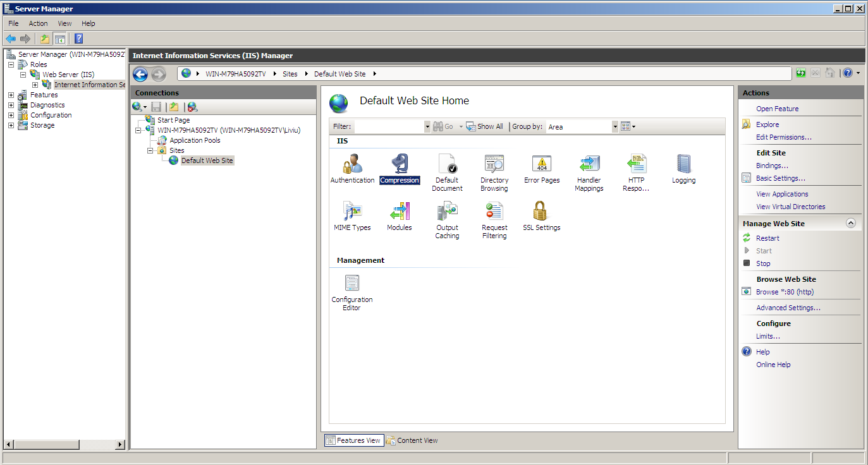Open the Action menu
Viewport: 868px width, 465px height.
(x=38, y=23)
